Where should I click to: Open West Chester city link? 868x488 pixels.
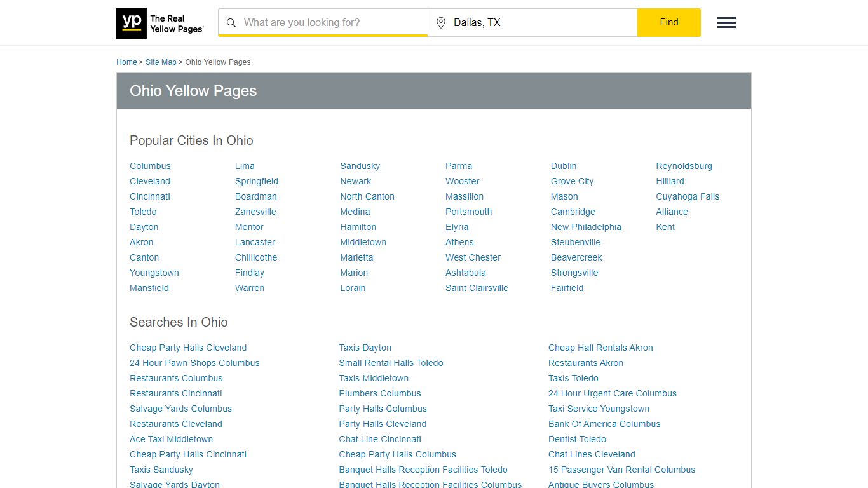tap(473, 257)
